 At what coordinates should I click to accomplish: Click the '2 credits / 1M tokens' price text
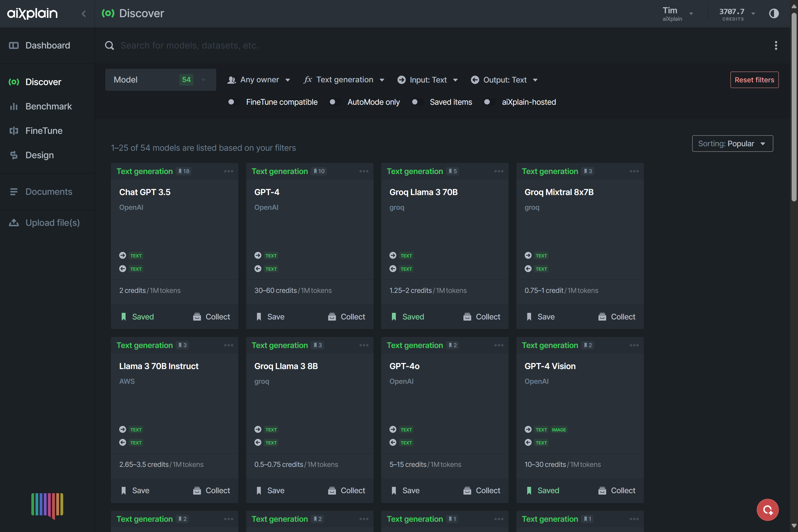point(150,291)
